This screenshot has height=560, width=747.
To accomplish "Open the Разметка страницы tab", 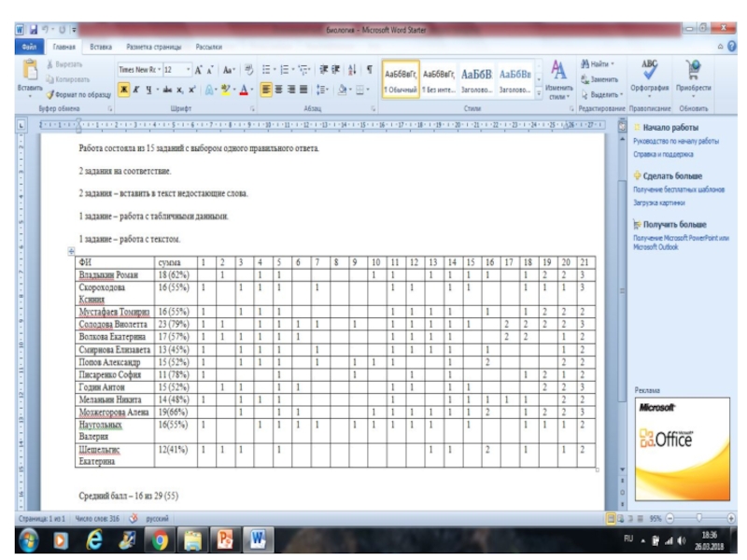I will click(155, 46).
